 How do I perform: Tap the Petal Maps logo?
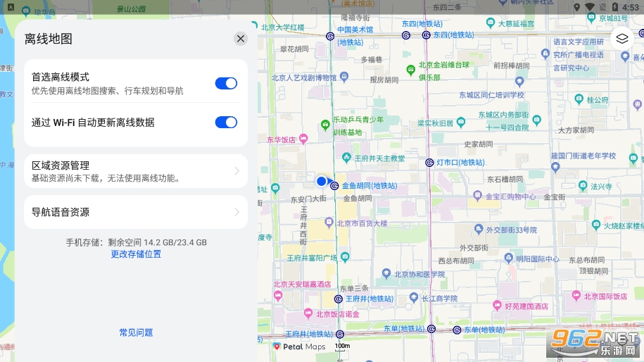pyautogui.click(x=299, y=347)
